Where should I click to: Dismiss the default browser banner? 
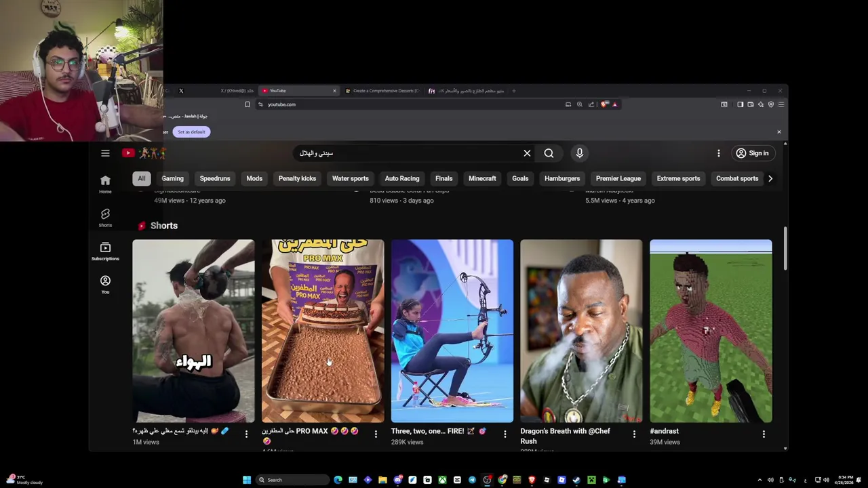[778, 132]
